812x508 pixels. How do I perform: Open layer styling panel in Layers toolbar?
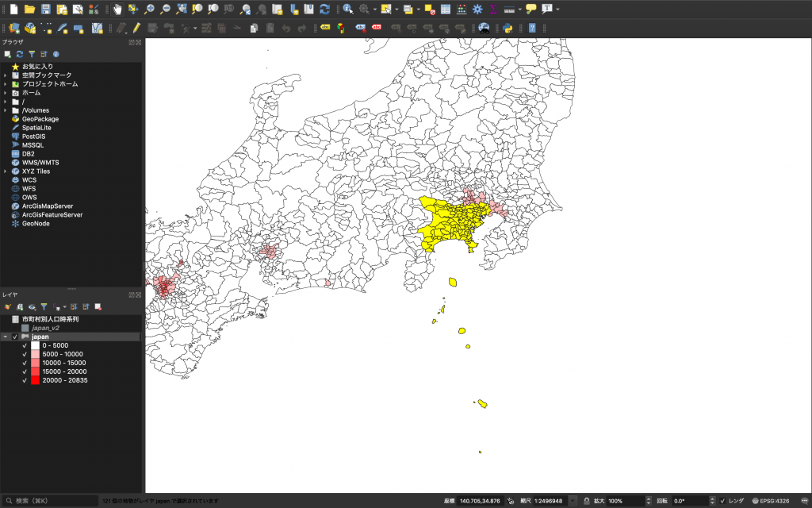click(x=8, y=307)
